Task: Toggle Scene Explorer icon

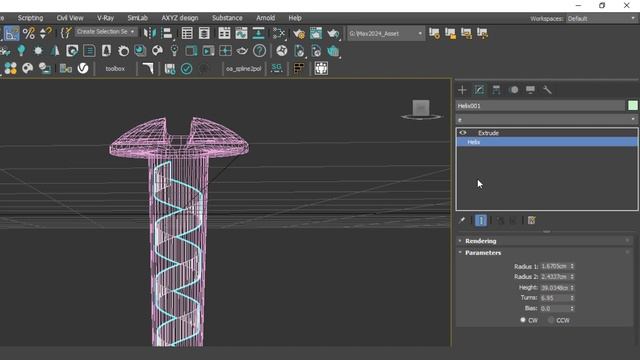Action: (187, 33)
